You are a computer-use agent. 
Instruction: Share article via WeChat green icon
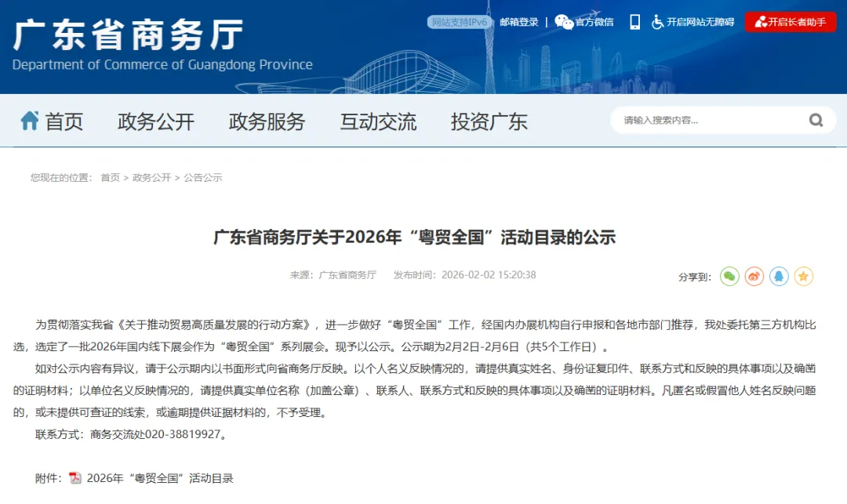click(x=729, y=277)
